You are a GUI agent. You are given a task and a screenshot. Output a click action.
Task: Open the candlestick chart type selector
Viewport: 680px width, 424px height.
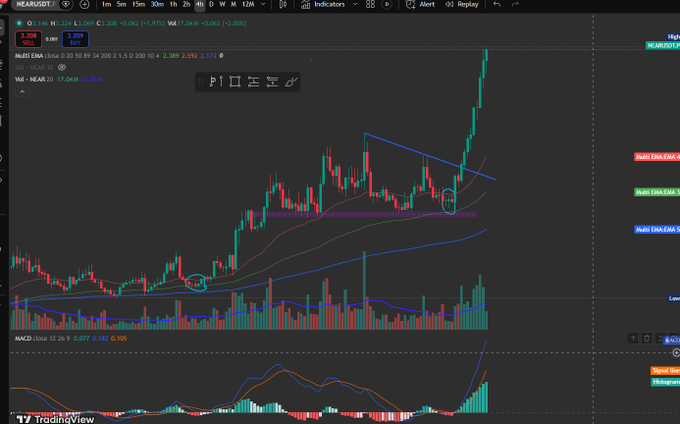[283, 4]
